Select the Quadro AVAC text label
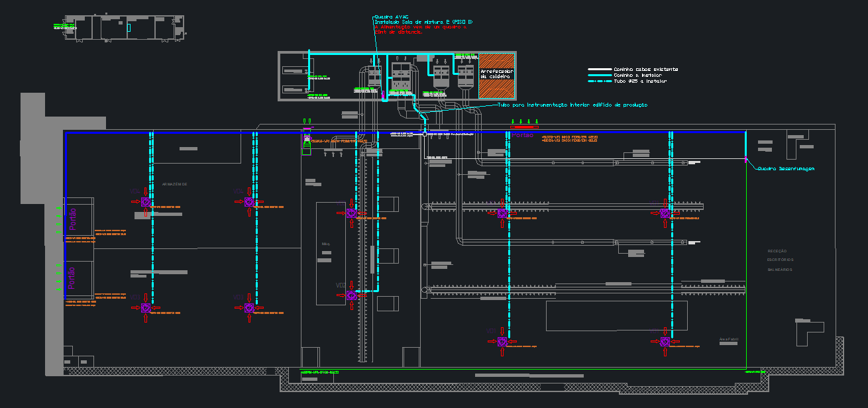868x408 pixels. (393, 17)
